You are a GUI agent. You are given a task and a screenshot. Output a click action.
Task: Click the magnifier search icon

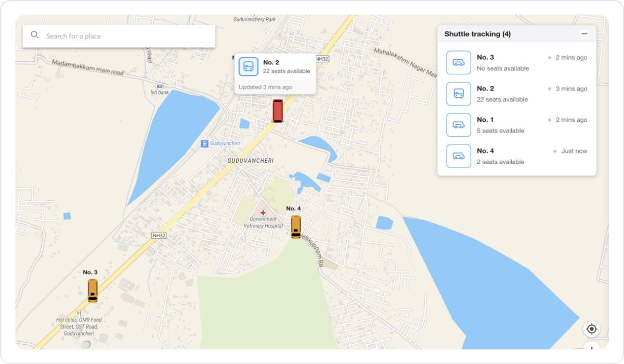35,35
